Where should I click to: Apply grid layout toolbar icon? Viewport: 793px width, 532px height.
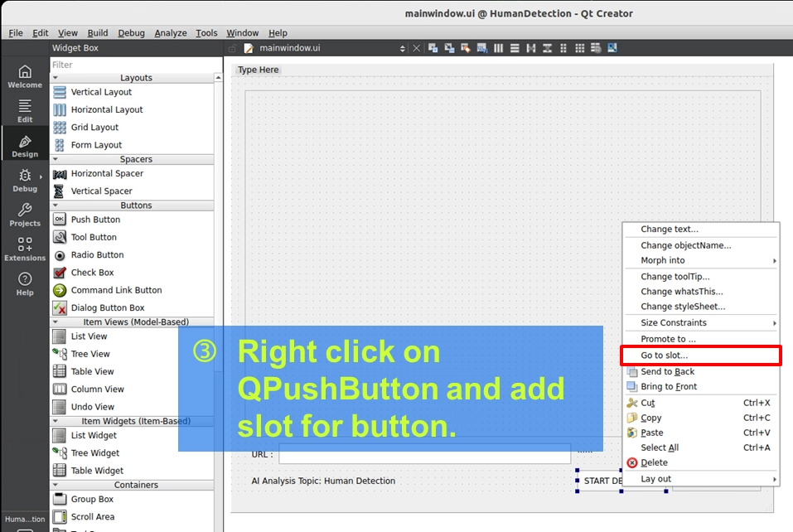(579, 48)
